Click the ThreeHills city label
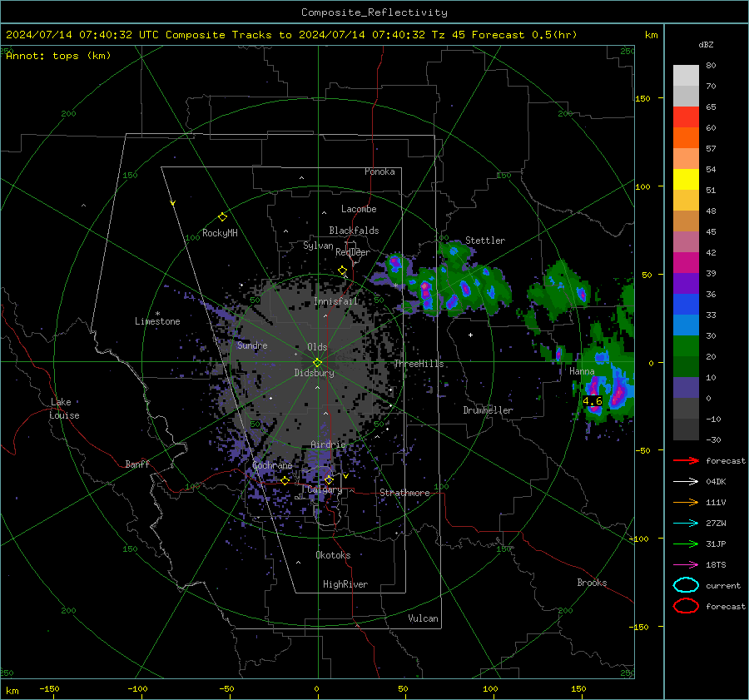Image resolution: width=749 pixels, height=700 pixels. click(419, 364)
